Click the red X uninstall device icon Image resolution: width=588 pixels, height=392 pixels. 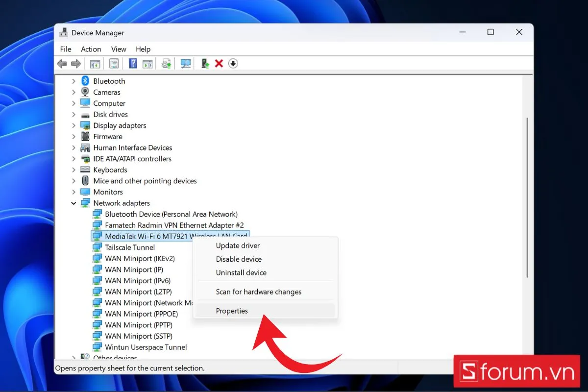(219, 64)
